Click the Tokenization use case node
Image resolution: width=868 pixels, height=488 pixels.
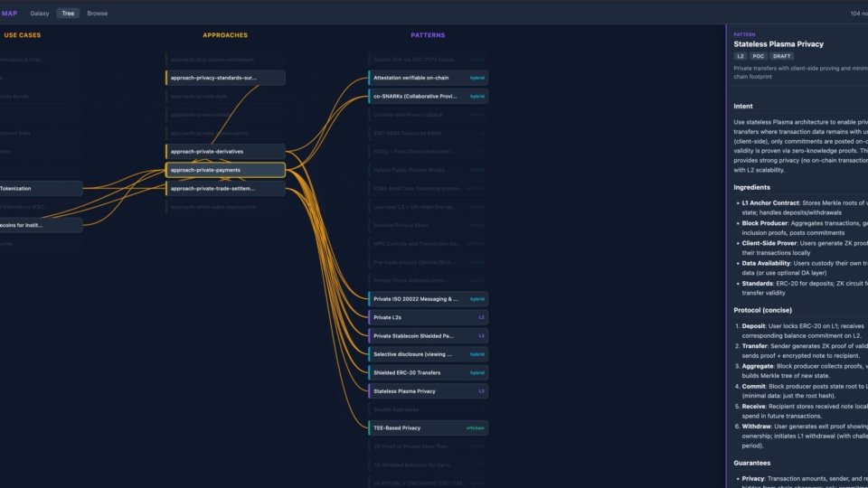coord(41,189)
